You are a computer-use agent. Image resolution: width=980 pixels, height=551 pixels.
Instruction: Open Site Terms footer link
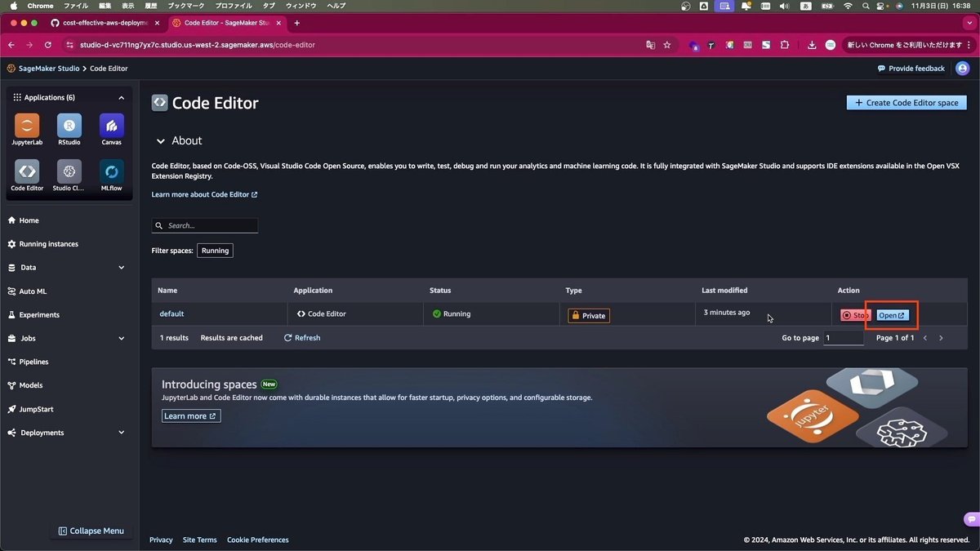(200, 540)
